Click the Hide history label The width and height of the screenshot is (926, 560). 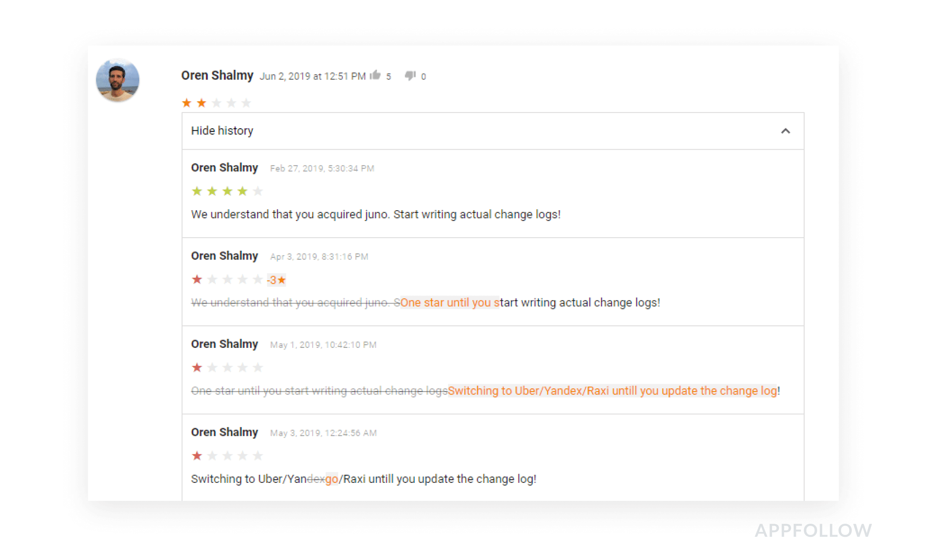point(222,131)
